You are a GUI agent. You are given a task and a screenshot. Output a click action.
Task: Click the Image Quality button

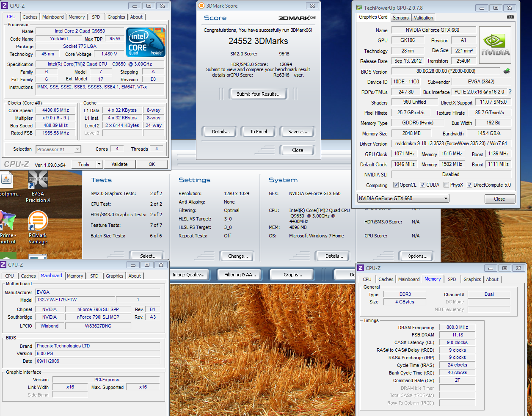point(188,275)
